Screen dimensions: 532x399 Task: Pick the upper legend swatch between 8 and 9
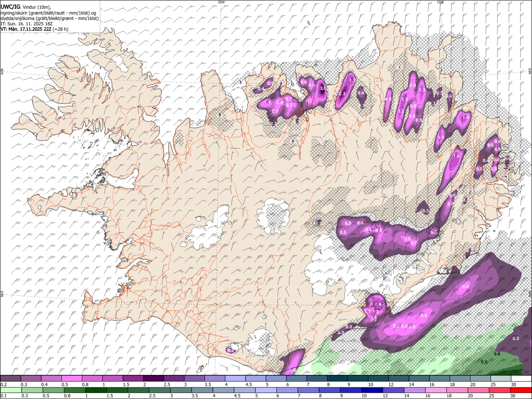[x=337, y=379]
